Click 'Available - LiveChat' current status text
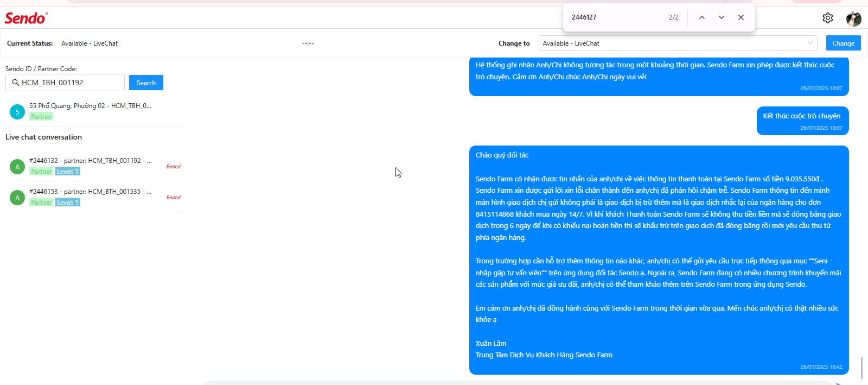The height and width of the screenshot is (385, 868). coord(90,43)
